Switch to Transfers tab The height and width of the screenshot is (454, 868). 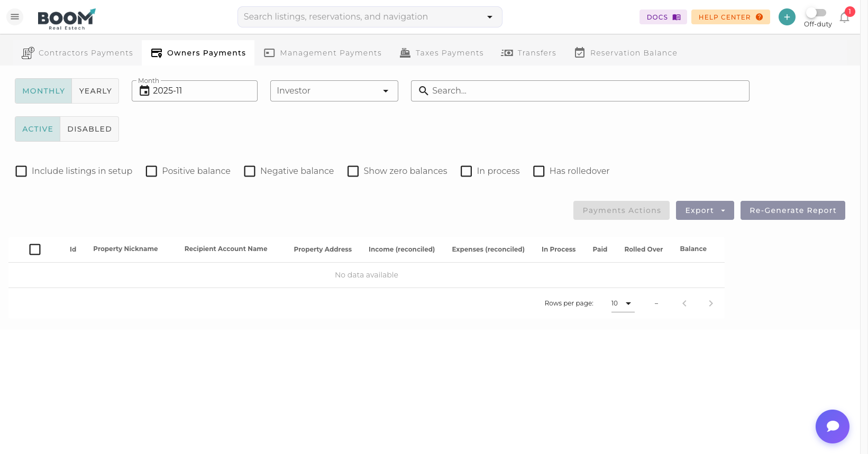tap(528, 53)
